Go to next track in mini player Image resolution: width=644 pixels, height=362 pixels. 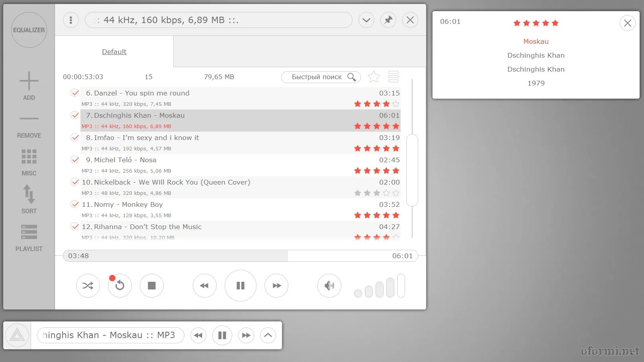pyautogui.click(x=246, y=335)
